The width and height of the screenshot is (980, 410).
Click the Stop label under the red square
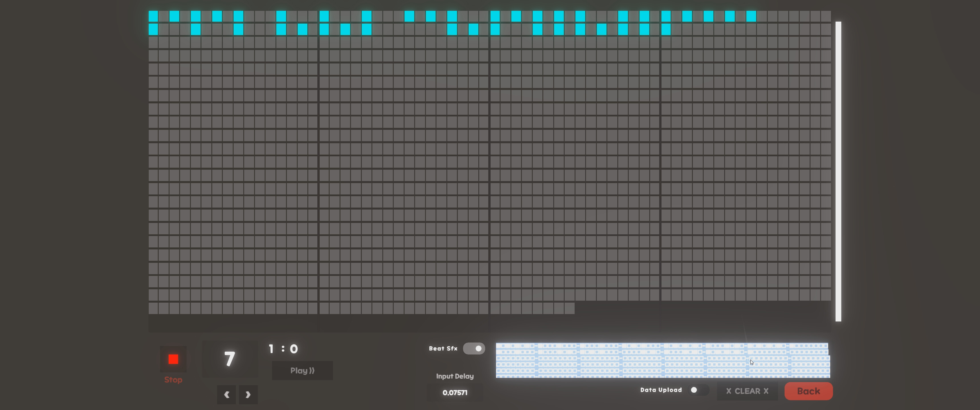(x=173, y=379)
